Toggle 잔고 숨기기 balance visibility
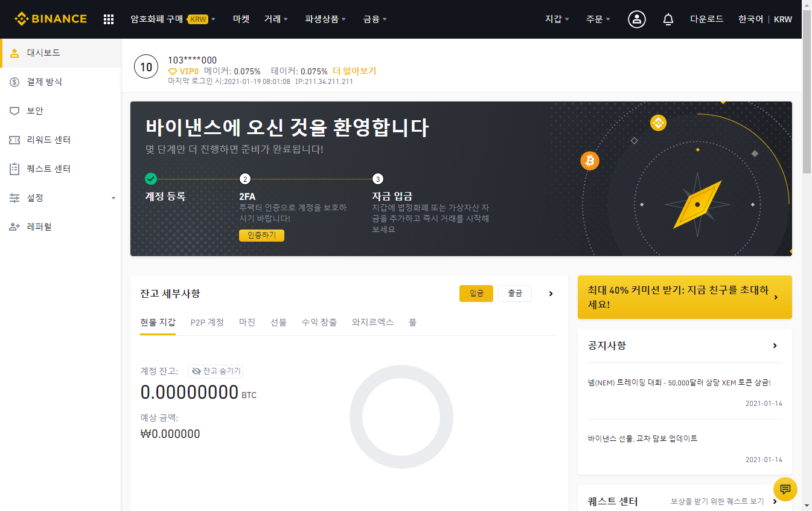 [216, 371]
